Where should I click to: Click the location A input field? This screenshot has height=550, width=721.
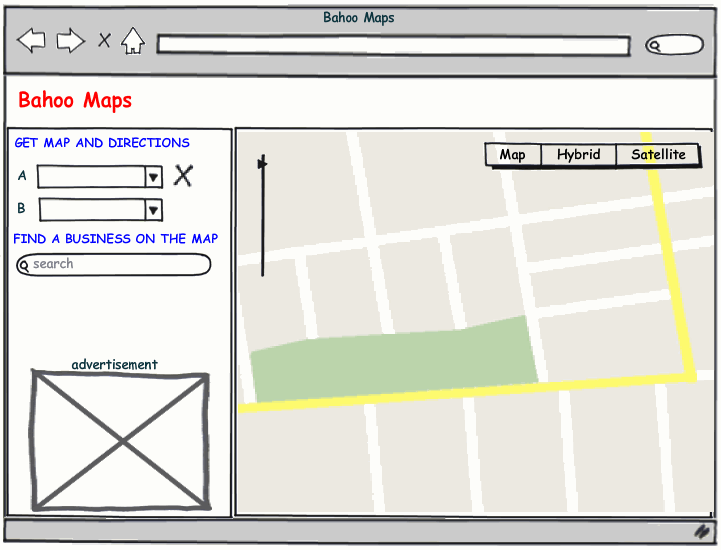[x=91, y=177]
